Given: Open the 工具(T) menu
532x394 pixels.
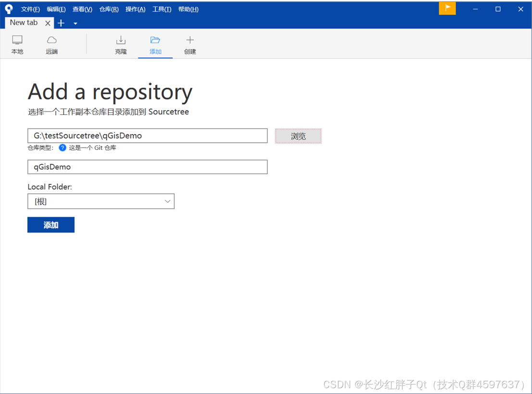Looking at the screenshot, I should (162, 9).
